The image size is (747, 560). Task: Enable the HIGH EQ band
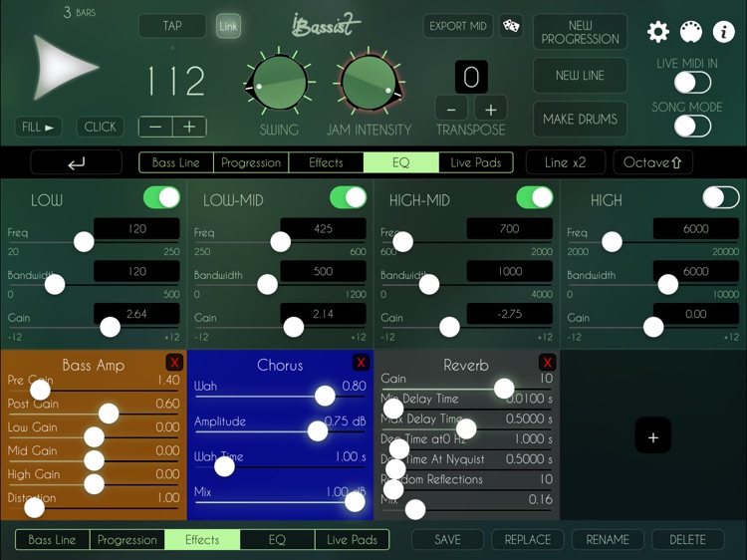tap(721, 197)
